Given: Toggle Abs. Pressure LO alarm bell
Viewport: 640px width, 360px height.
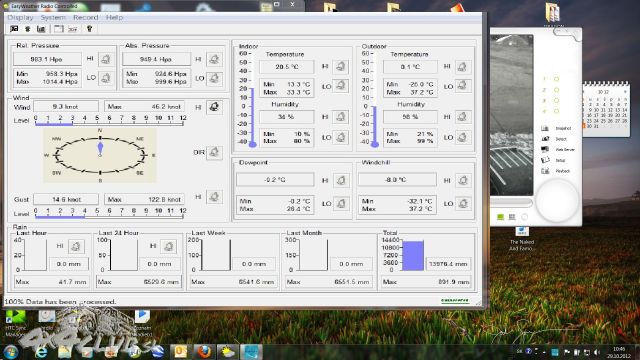Looking at the screenshot, I should [214, 78].
